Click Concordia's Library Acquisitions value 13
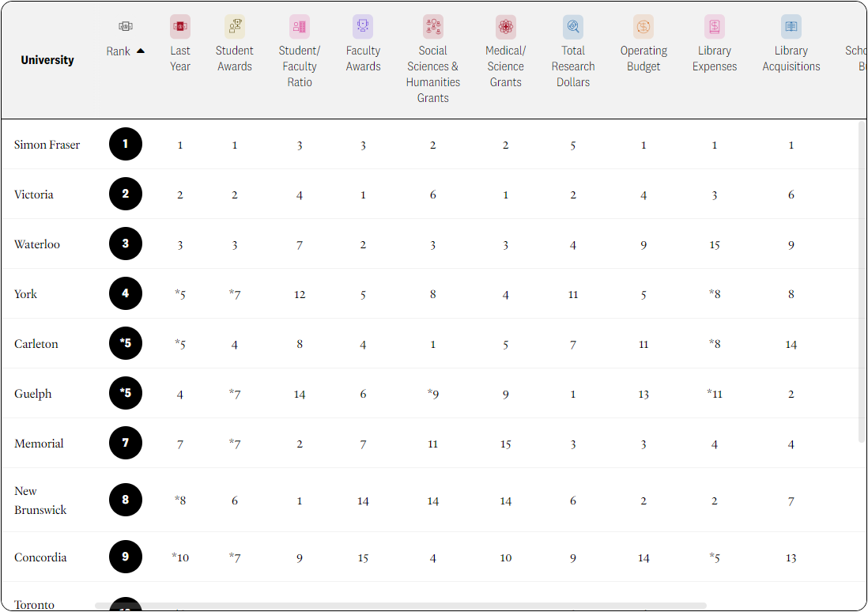 point(791,558)
